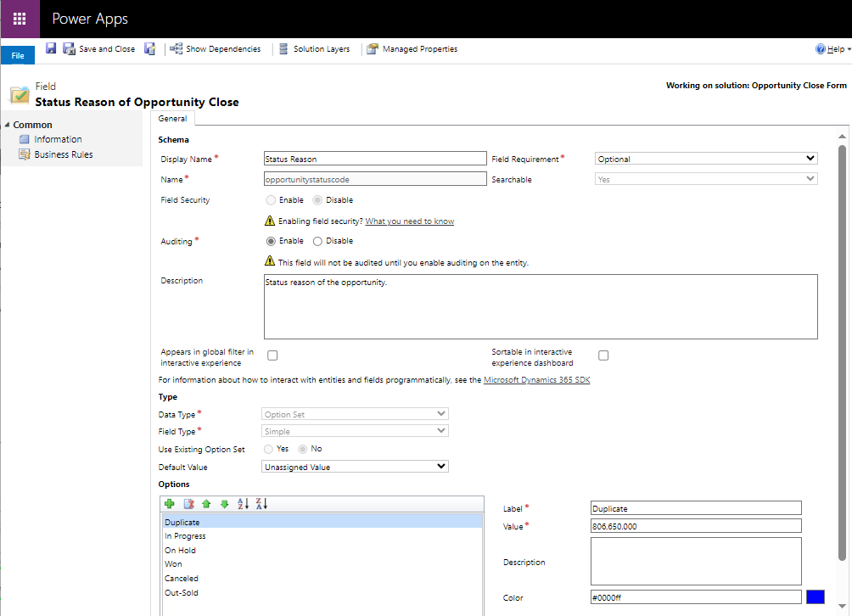852x616 pixels.
Task: Click the Information form icon in sidebar
Action: coord(24,139)
